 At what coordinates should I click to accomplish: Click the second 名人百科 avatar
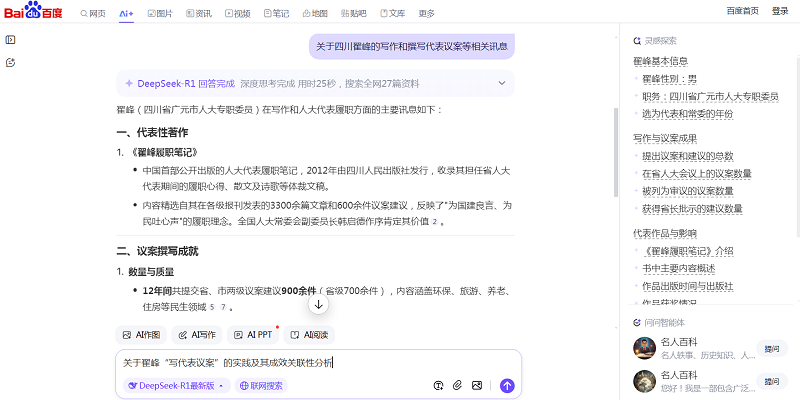click(644, 381)
